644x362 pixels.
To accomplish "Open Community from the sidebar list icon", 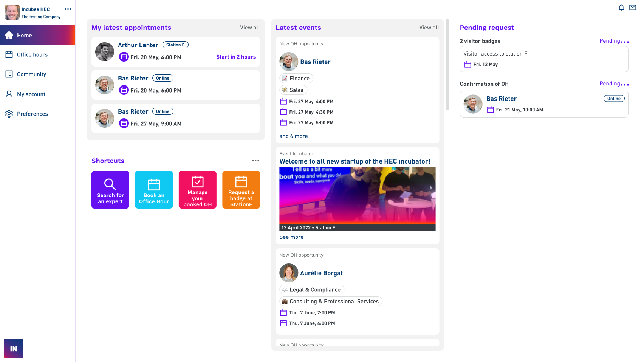I will pos(9,74).
